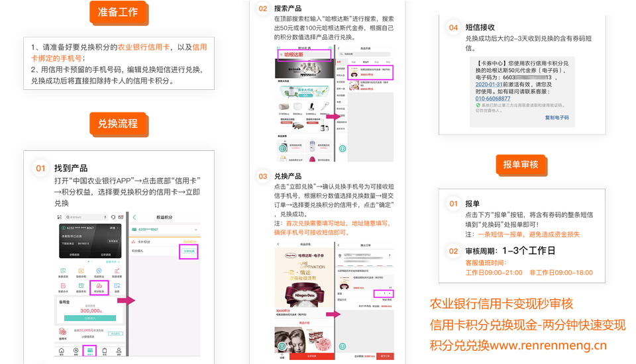The height and width of the screenshot is (364, 636).
Task: Tap the headset customer service icon
Action: click(113, 217)
